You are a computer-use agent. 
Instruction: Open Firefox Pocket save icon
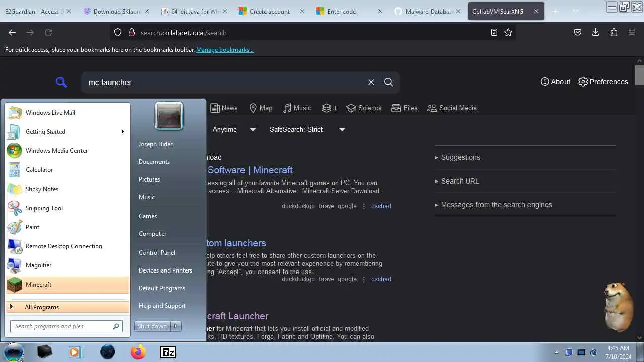pyautogui.click(x=578, y=32)
